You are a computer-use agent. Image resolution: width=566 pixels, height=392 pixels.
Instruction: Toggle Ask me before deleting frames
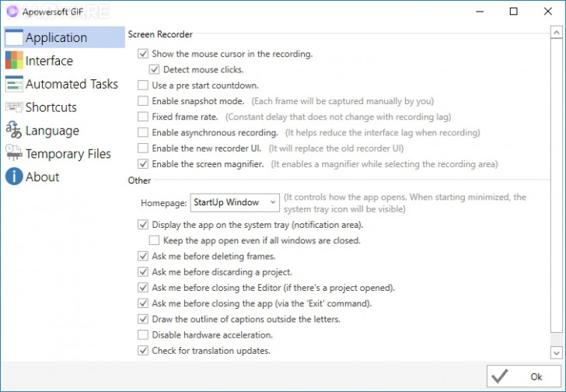[143, 256]
